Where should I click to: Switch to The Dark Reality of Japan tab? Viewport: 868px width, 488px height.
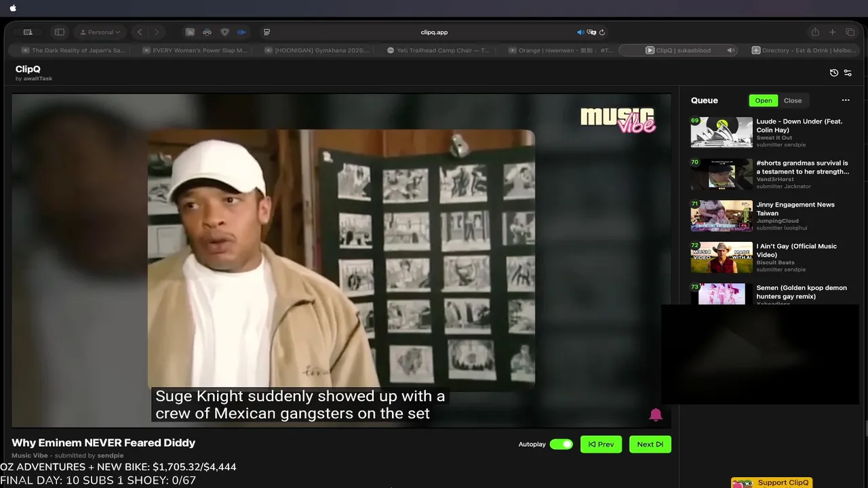[x=73, y=50]
